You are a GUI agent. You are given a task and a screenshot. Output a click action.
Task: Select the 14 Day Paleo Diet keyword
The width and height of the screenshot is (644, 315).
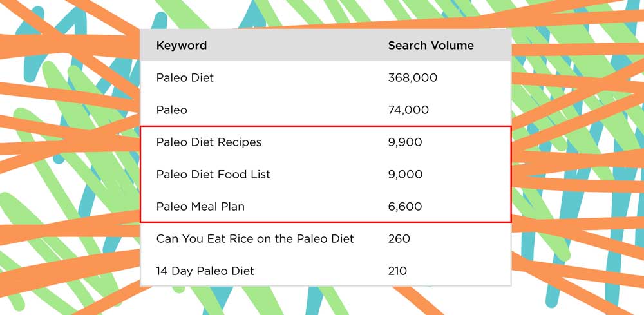(x=205, y=271)
